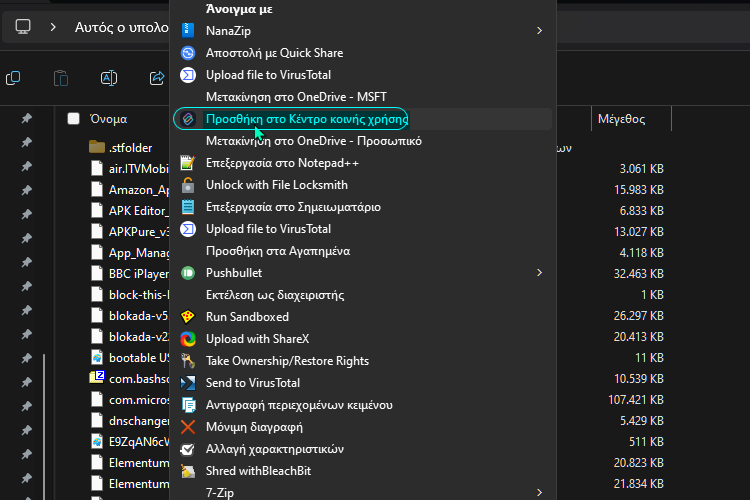This screenshot has height=500, width=750.
Task: Click the green Pushbullet icon
Action: click(x=188, y=273)
